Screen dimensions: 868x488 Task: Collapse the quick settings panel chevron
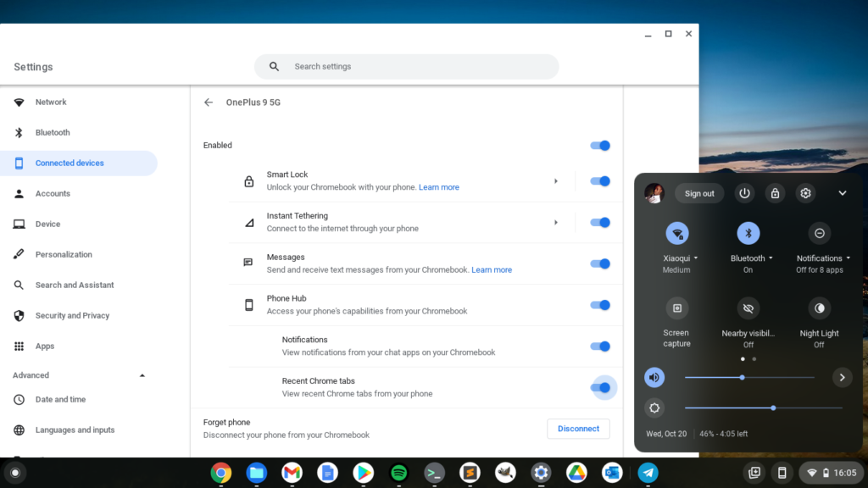[842, 193]
